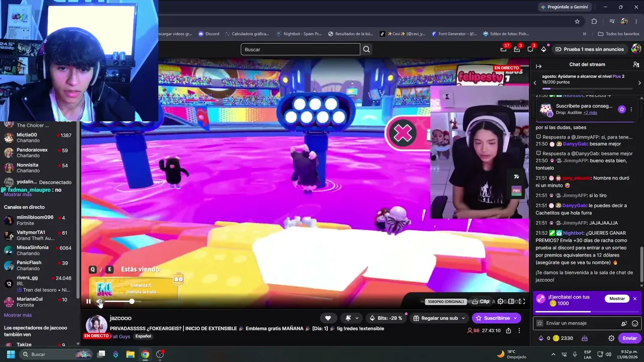Open the Bits -29 % offer
The image size is (644, 362).
point(386,318)
